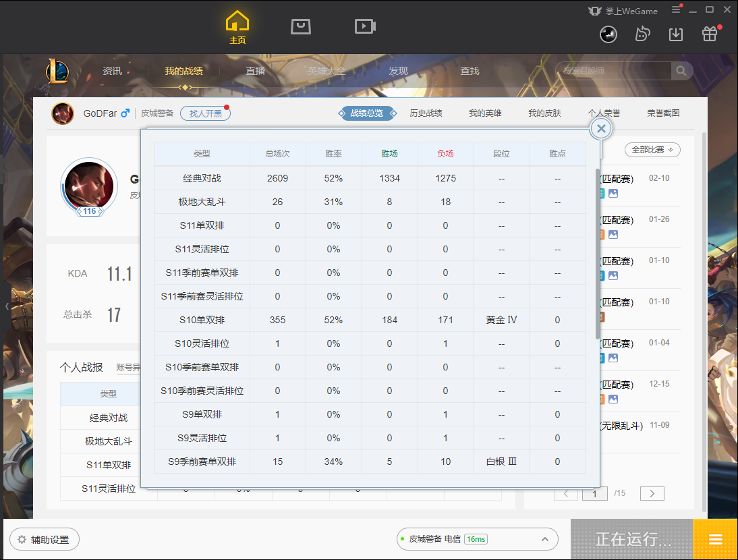Viewport: 738px width, 560px height.
Task: Click the 2609 total games cell
Action: pyautogui.click(x=277, y=178)
